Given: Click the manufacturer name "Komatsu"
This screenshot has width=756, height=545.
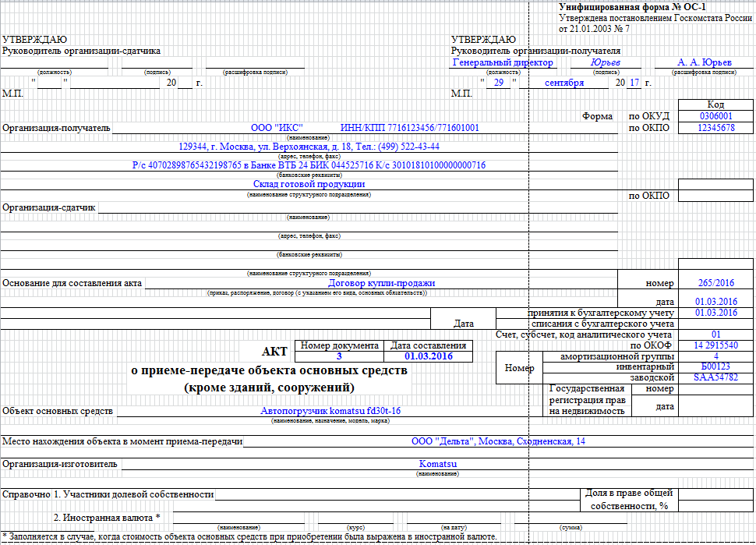Looking at the screenshot, I should click(x=438, y=464).
